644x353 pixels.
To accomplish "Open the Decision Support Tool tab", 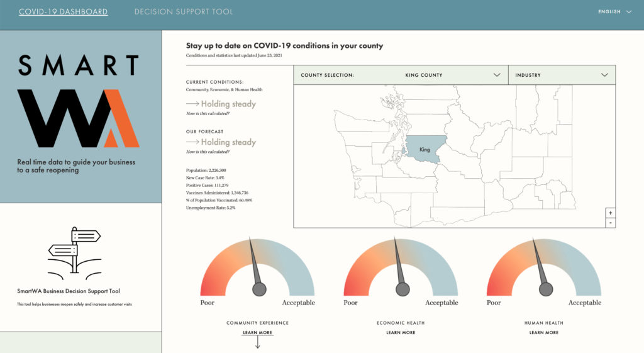I will point(183,11).
